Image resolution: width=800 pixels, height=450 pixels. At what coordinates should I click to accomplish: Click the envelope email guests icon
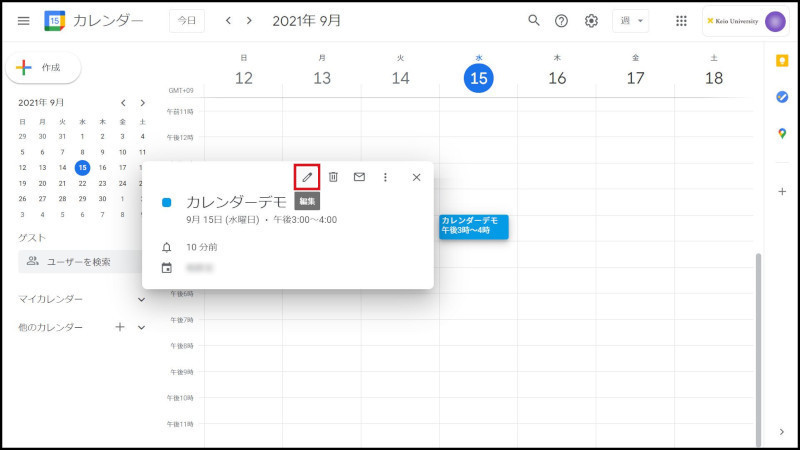point(359,177)
